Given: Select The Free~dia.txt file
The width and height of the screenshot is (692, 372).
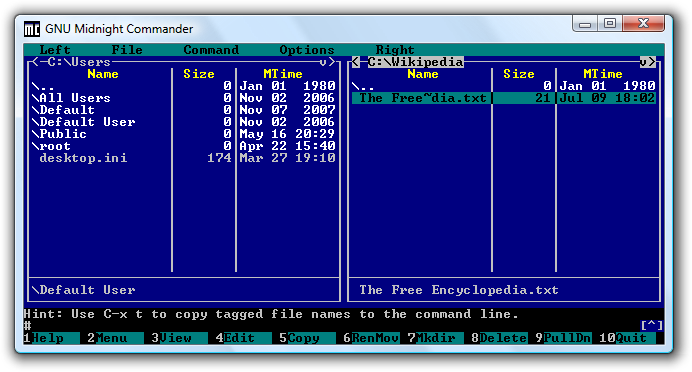Looking at the screenshot, I should pyautogui.click(x=422, y=98).
